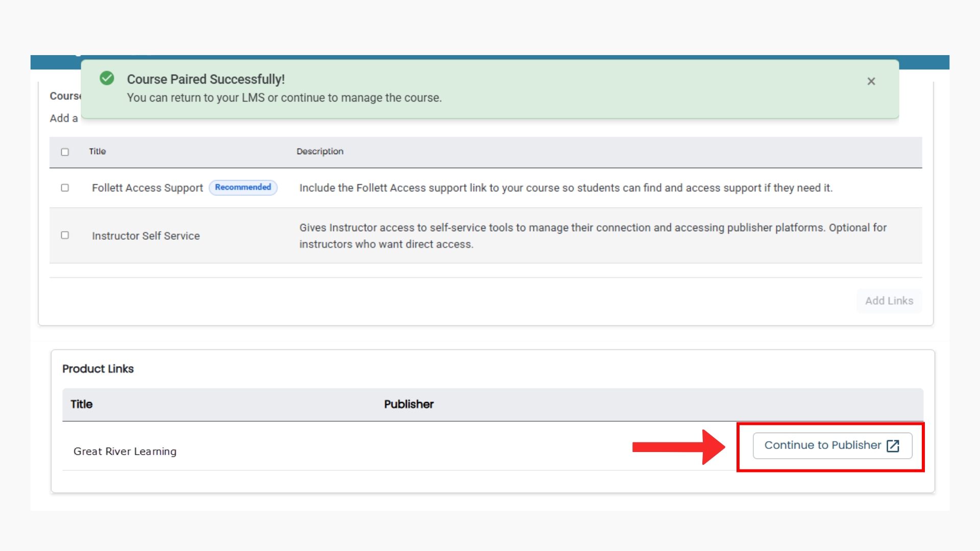Click the Title header in course links table
Viewport: 980px width, 551px height.
97,152
